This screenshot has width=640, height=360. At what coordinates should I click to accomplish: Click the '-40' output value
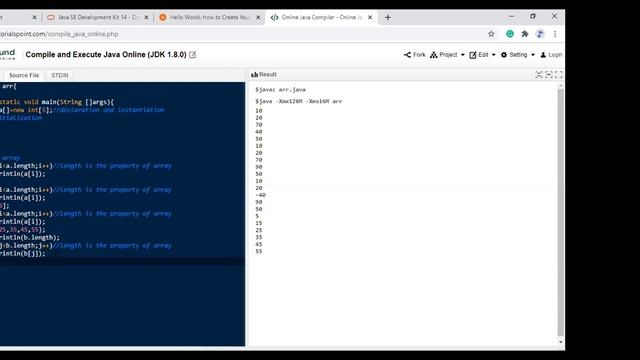[x=260, y=195]
